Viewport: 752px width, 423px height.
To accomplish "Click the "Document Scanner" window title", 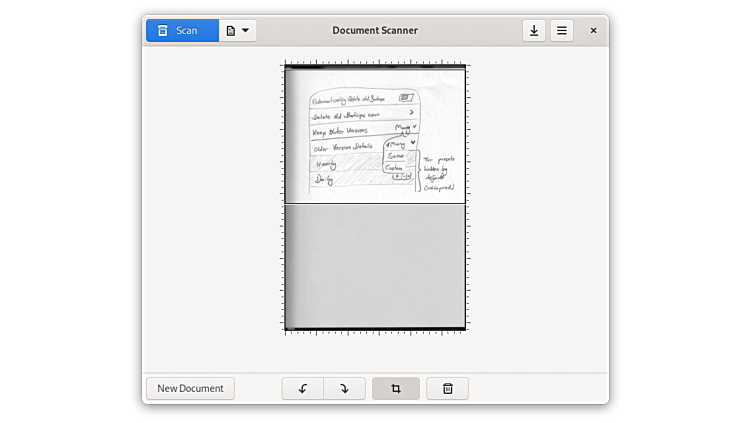I will 375,30.
